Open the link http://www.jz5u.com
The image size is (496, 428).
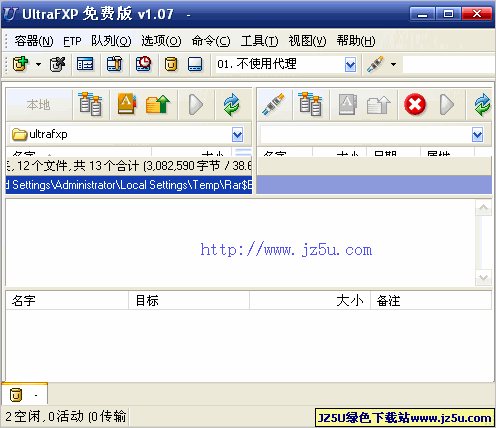pos(286,249)
